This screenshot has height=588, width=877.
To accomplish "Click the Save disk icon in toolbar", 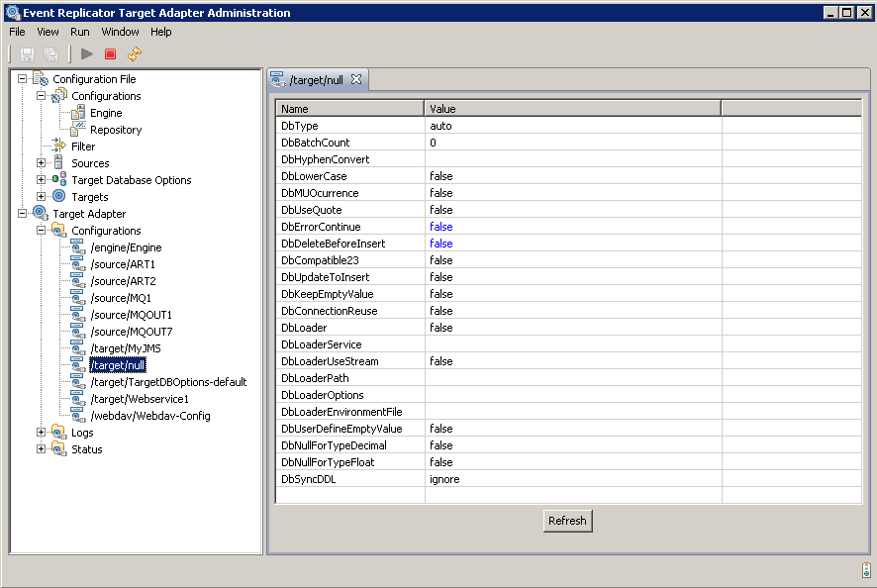I will point(28,53).
